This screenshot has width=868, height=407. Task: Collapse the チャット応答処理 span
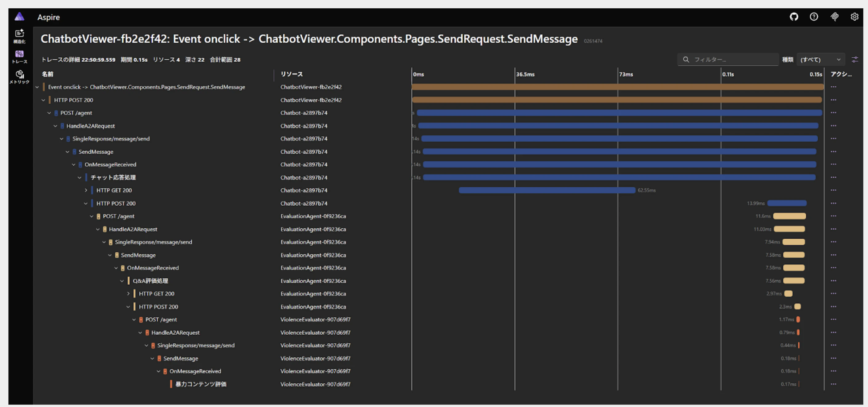[80, 177]
